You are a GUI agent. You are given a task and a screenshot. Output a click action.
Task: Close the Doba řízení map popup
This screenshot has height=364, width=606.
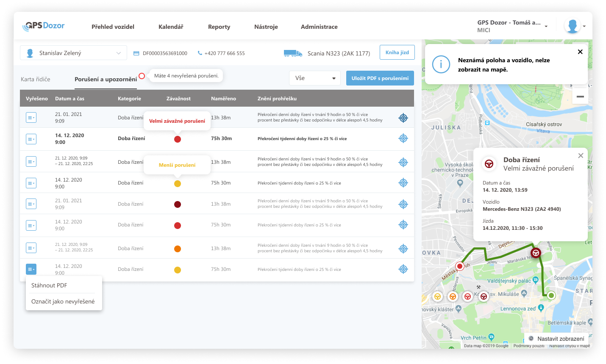[581, 156]
